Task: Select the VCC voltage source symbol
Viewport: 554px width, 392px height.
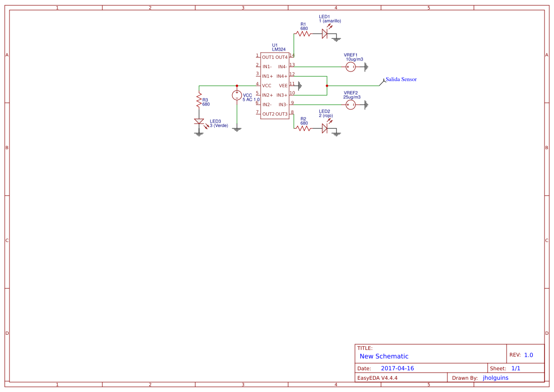Action: click(237, 95)
